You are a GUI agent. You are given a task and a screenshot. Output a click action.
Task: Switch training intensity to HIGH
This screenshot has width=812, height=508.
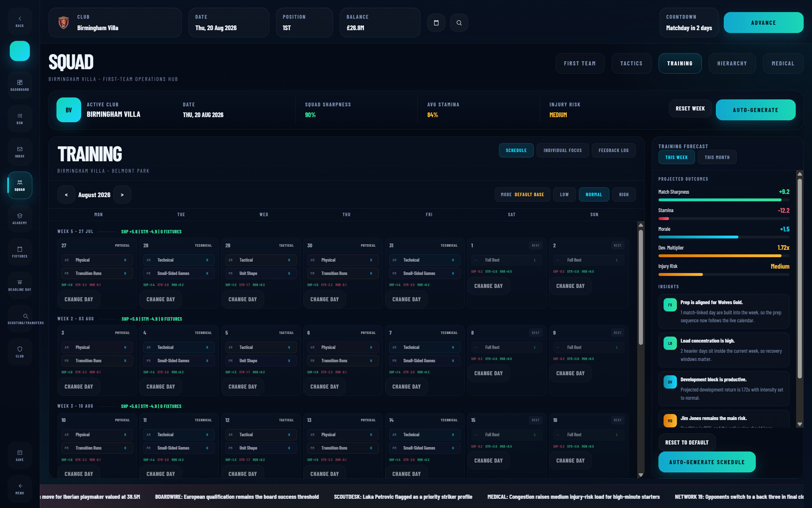[x=624, y=194]
